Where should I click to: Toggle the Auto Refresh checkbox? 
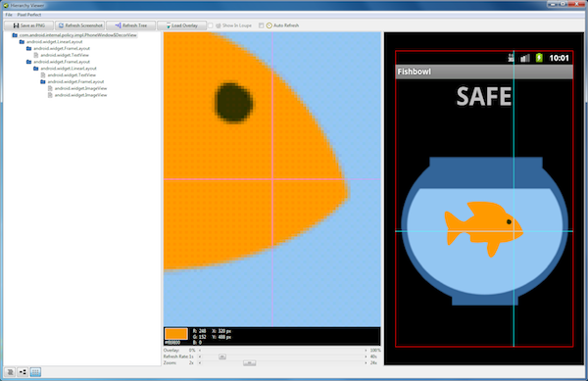(261, 25)
